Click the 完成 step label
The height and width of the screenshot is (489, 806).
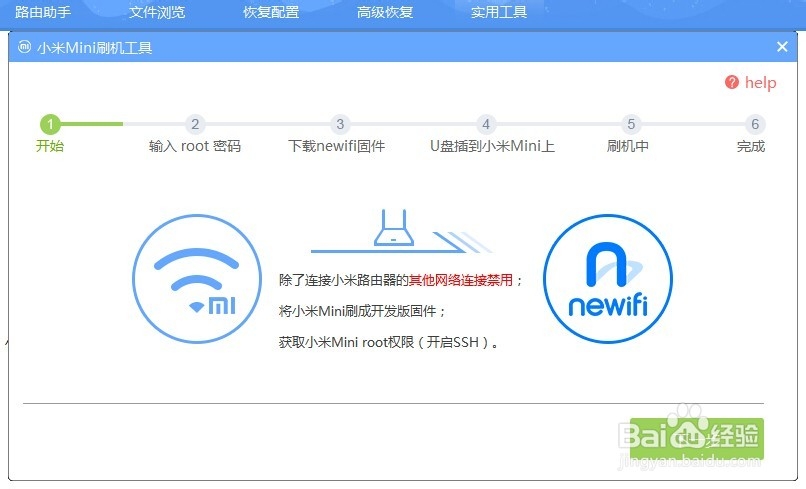(x=751, y=146)
